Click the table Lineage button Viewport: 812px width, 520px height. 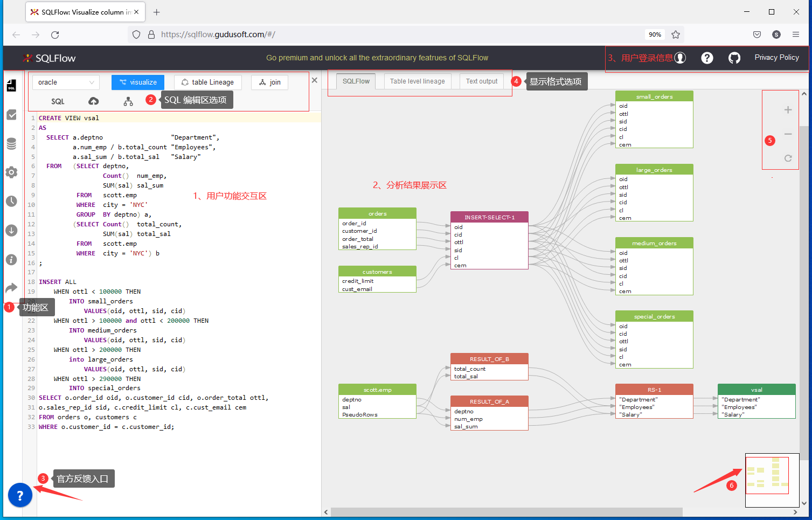[x=208, y=82]
